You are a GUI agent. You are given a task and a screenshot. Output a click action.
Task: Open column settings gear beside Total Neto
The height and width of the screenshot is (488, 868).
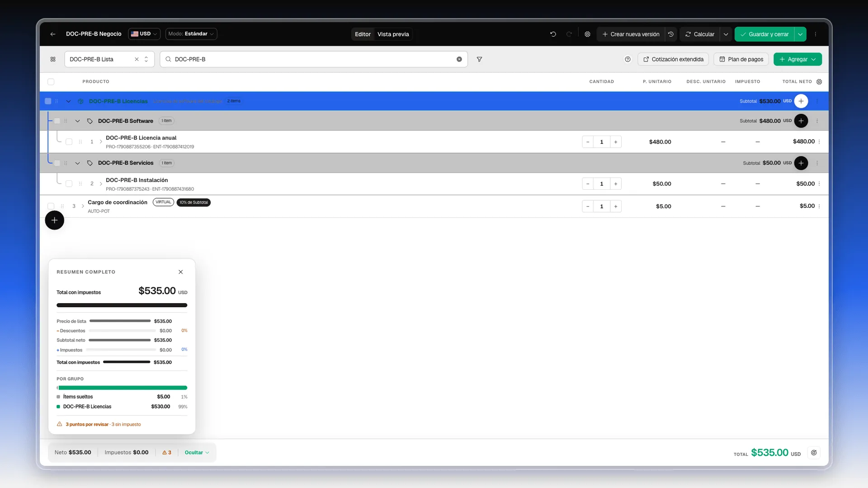pos(819,82)
